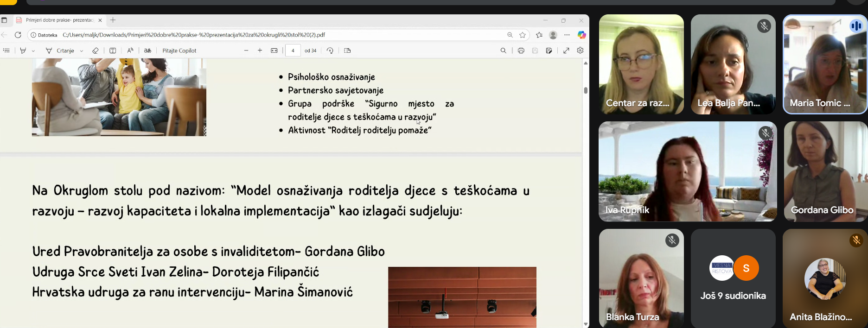The height and width of the screenshot is (328, 868).
Task: Open browser Settings and more menu
Action: 567,35
